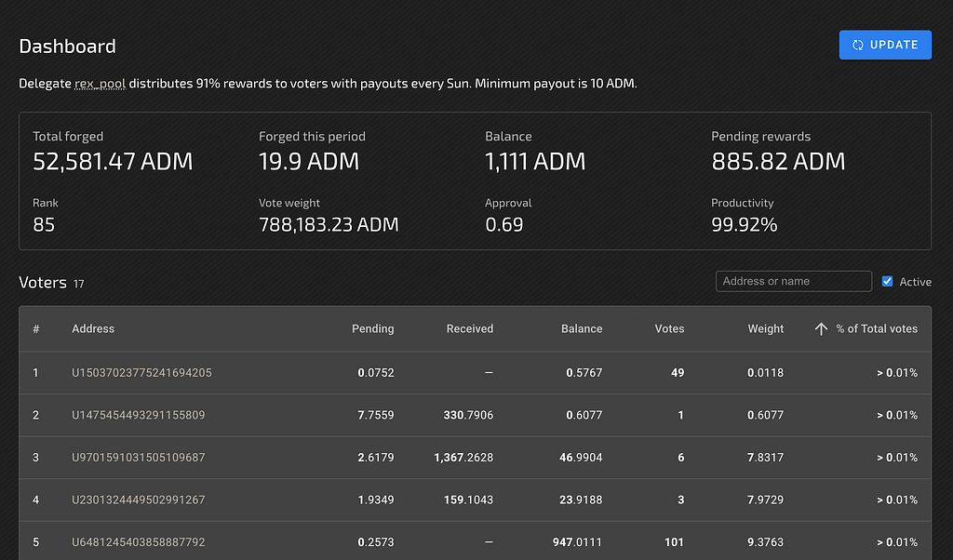Click received value 1,367.2628
Image resolution: width=953 pixels, height=560 pixels.
pyautogui.click(x=463, y=458)
